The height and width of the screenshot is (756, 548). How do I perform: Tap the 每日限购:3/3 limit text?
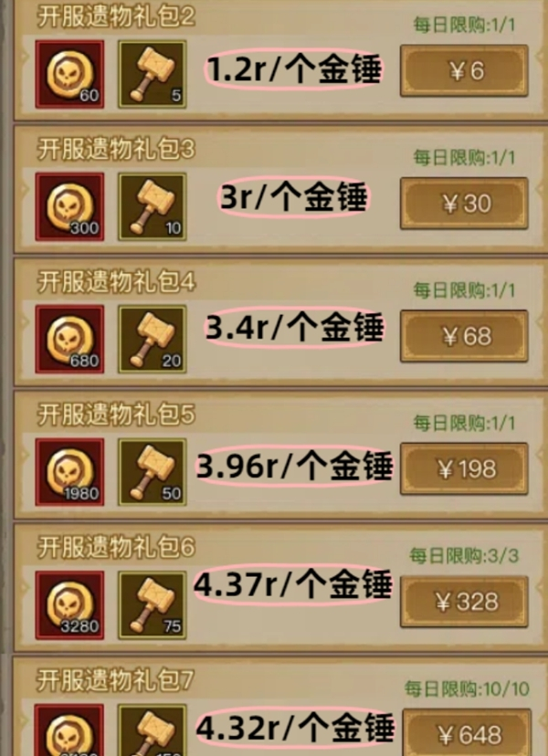[x=464, y=556]
